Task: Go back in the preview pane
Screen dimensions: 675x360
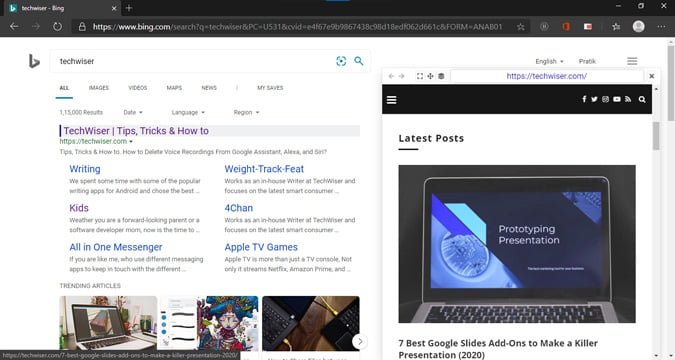Action: click(391, 76)
